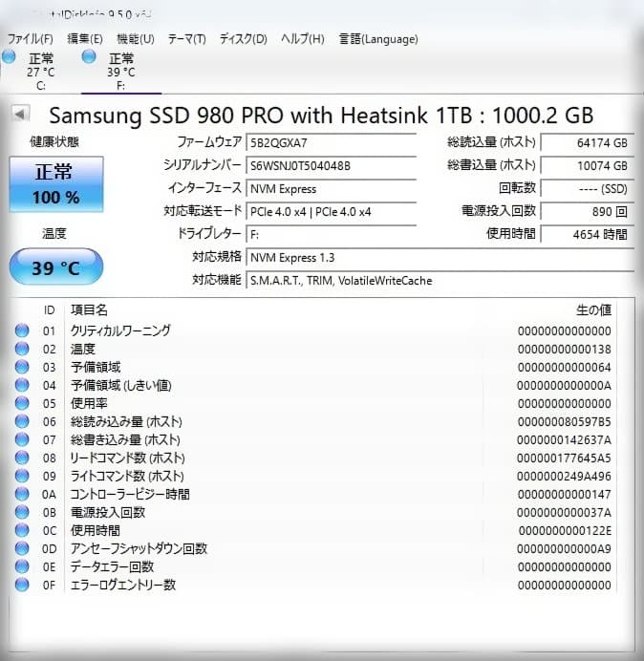Open the ディスク(D) menu
Screen dimensions: 644x661
click(244, 39)
